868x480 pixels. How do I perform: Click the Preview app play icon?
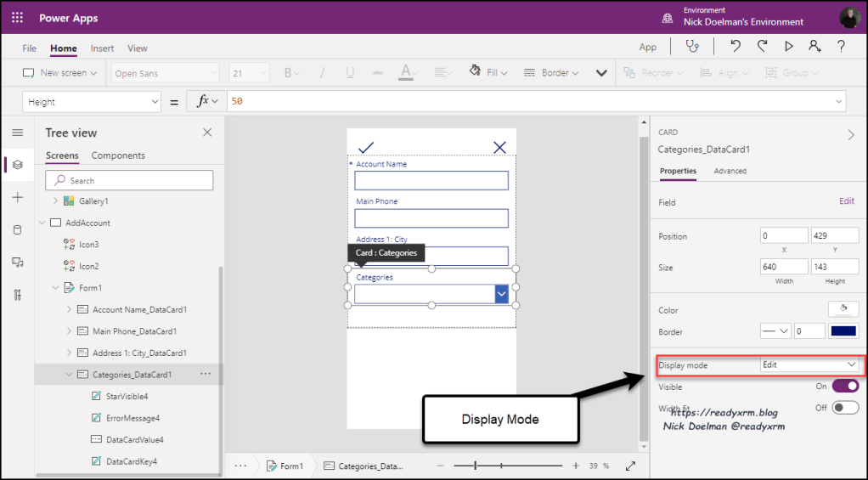(788, 47)
